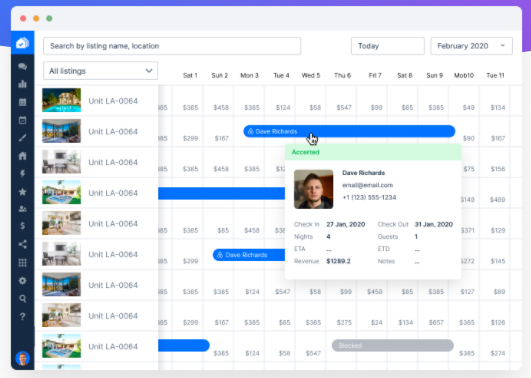Click the guest photo of Dave Richards

pos(313,189)
